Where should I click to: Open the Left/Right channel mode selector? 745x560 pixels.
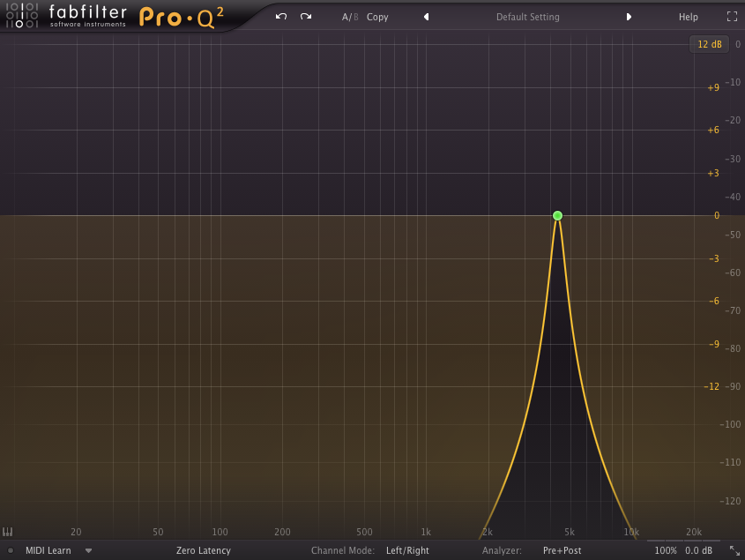(407, 550)
